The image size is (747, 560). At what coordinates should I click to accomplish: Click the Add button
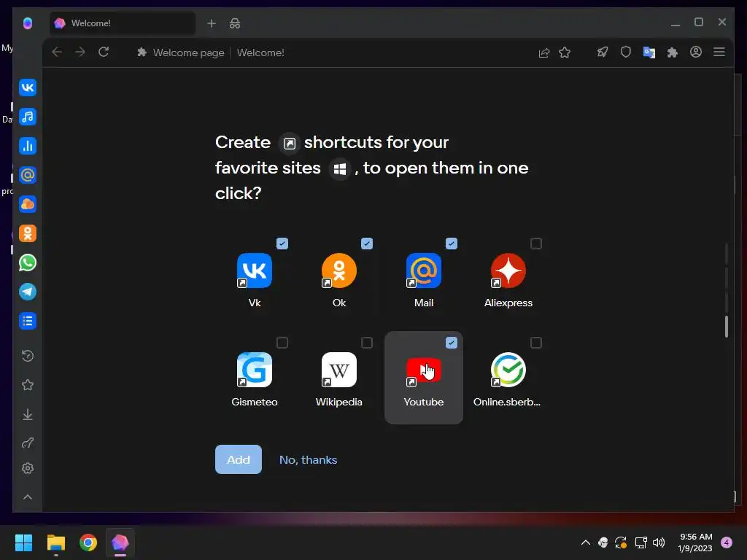(239, 459)
